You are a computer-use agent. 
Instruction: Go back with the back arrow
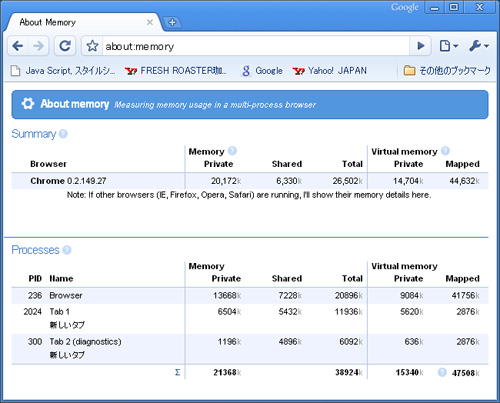tap(18, 46)
